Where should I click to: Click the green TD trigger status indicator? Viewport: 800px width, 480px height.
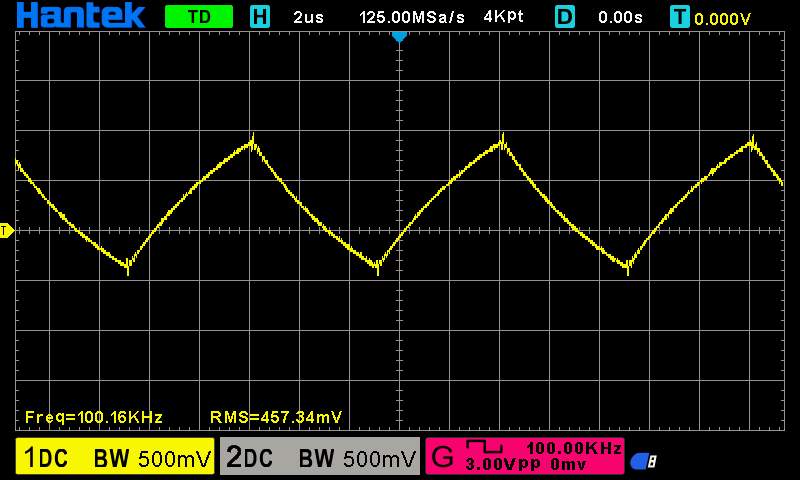click(199, 17)
